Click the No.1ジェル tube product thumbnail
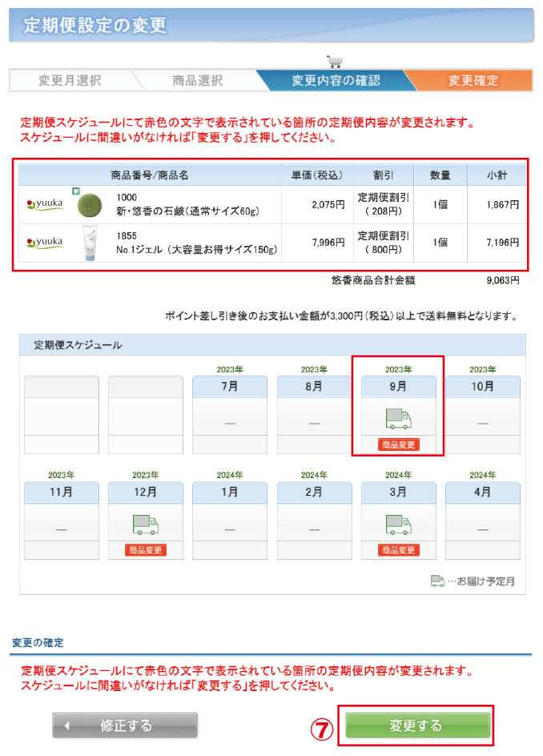 [x=90, y=243]
